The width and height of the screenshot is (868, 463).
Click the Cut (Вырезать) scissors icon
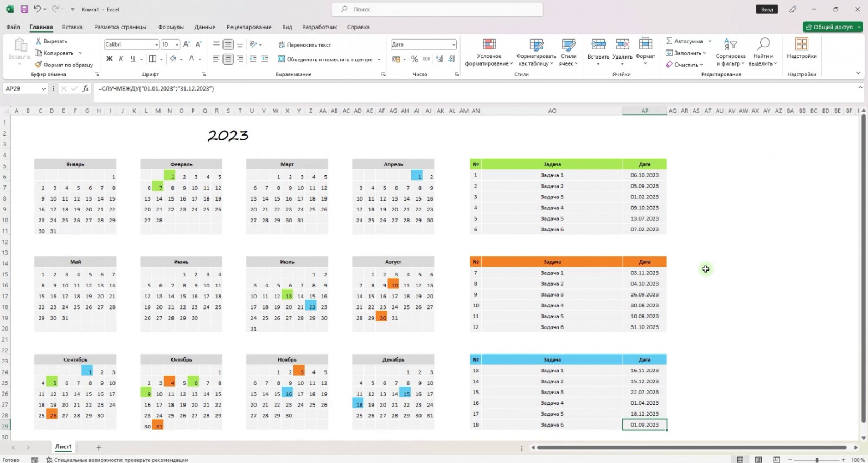pyautogui.click(x=39, y=41)
